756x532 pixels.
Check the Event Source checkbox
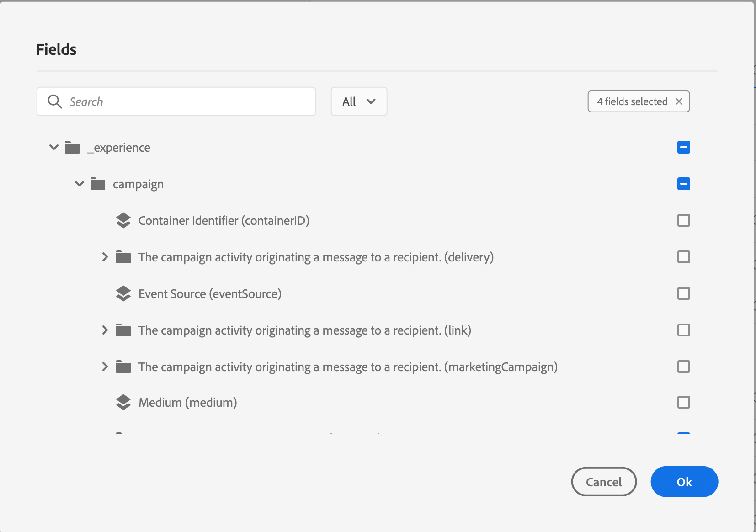click(684, 293)
